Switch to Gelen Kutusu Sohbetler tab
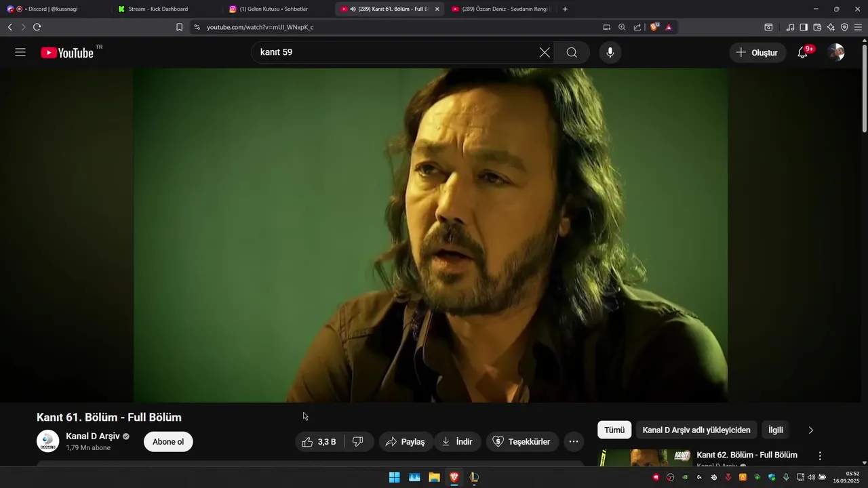Viewport: 868px width, 488px height. click(277, 9)
